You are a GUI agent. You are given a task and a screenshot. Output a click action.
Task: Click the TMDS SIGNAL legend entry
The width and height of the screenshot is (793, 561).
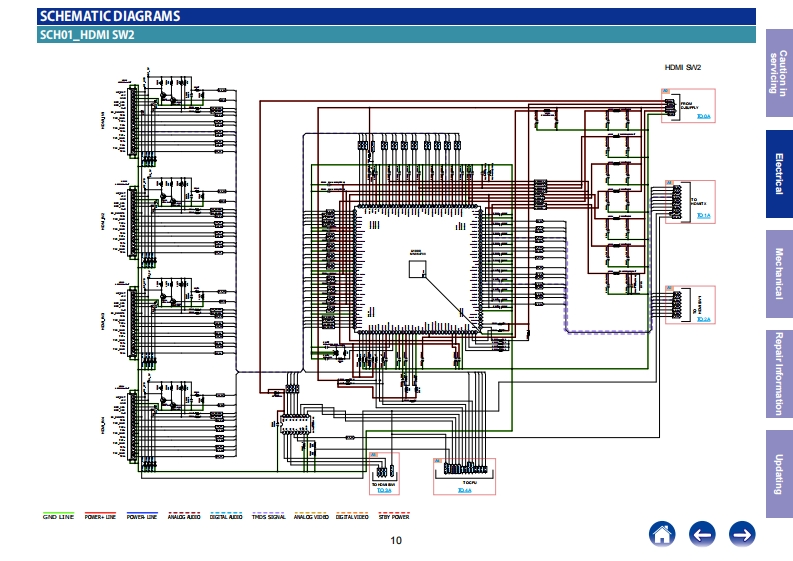[269, 516]
